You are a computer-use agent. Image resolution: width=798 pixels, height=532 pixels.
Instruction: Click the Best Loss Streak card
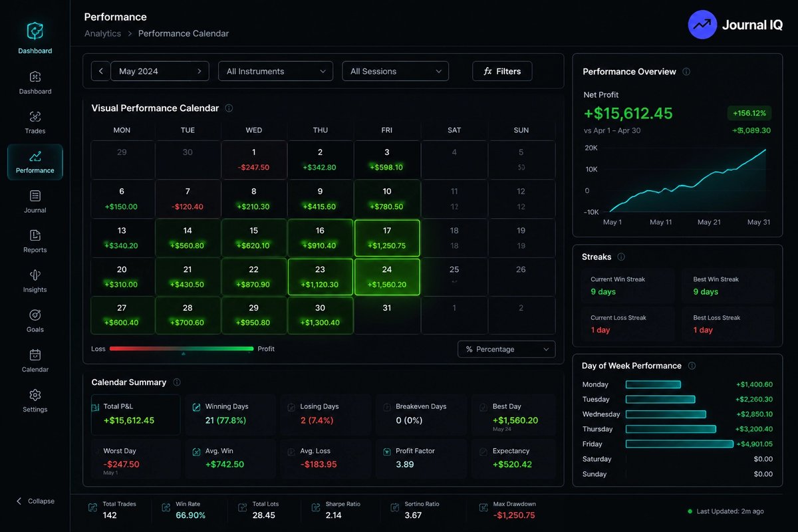click(x=728, y=324)
